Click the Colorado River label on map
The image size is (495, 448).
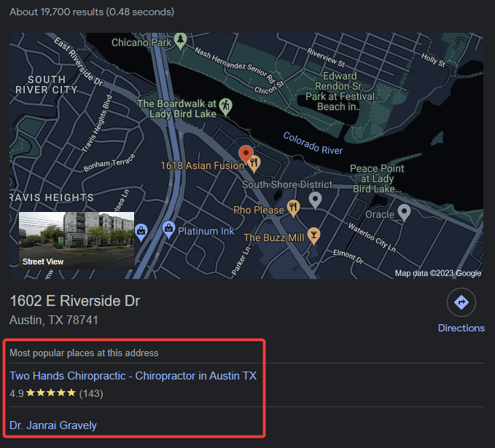pyautogui.click(x=313, y=144)
